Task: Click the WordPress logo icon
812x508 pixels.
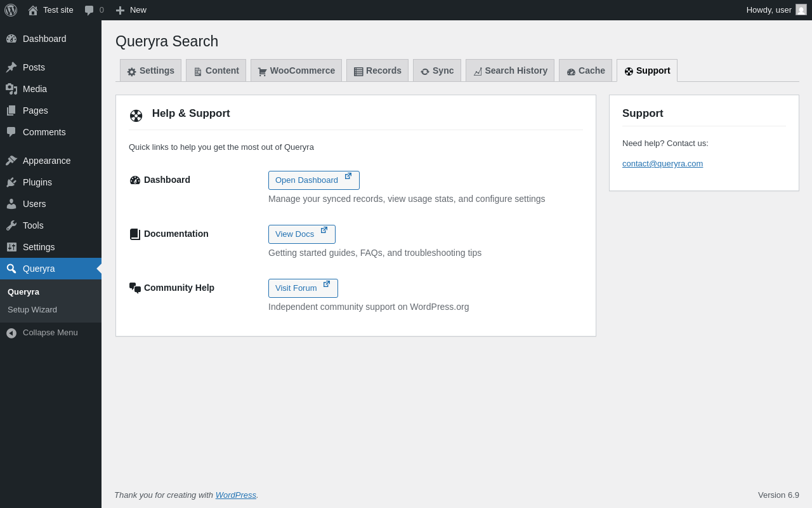Action: pyautogui.click(x=11, y=10)
